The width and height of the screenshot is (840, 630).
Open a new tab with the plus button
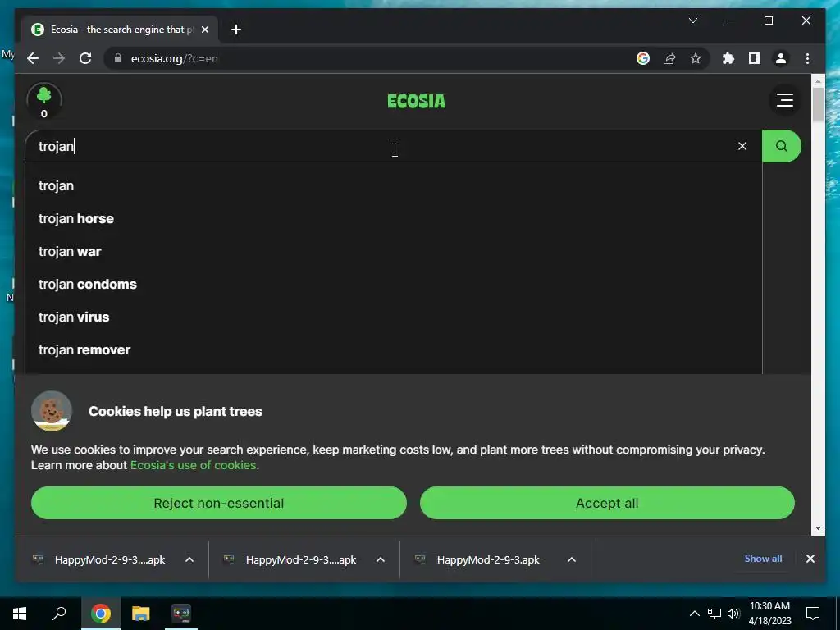[x=236, y=30]
